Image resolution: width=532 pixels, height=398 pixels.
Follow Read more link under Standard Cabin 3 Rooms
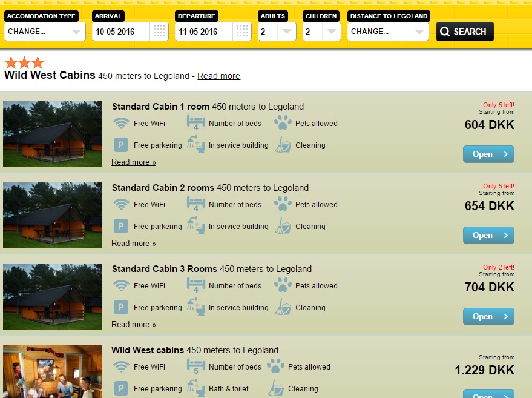tap(134, 324)
